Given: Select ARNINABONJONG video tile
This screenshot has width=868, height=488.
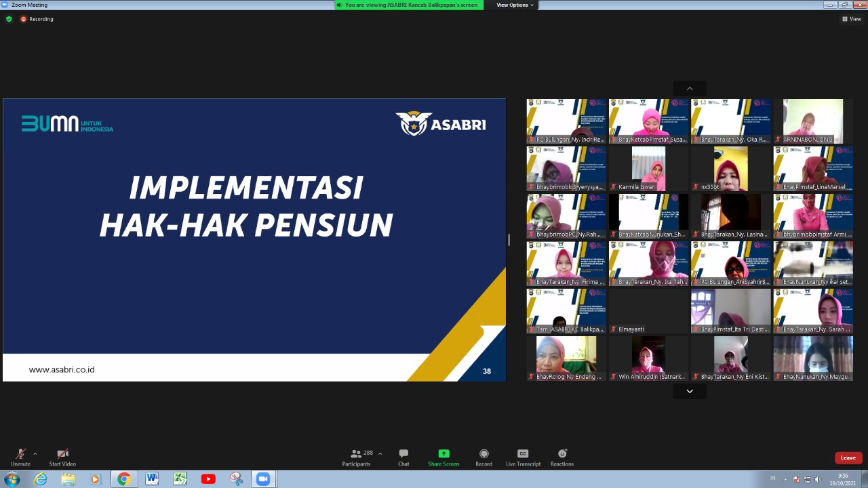Looking at the screenshot, I should [x=813, y=121].
